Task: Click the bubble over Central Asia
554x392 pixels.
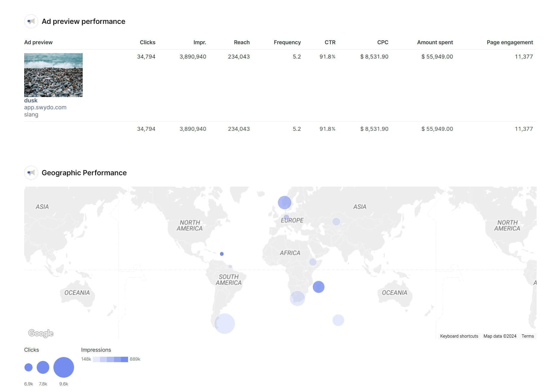Action: [336, 222]
